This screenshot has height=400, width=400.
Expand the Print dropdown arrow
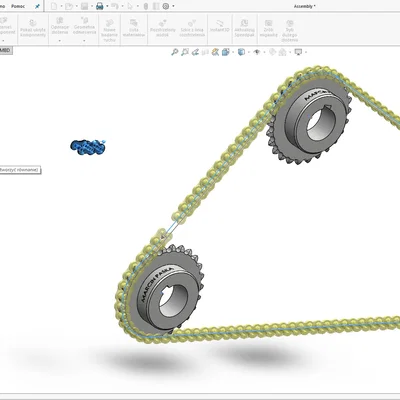[107, 6]
